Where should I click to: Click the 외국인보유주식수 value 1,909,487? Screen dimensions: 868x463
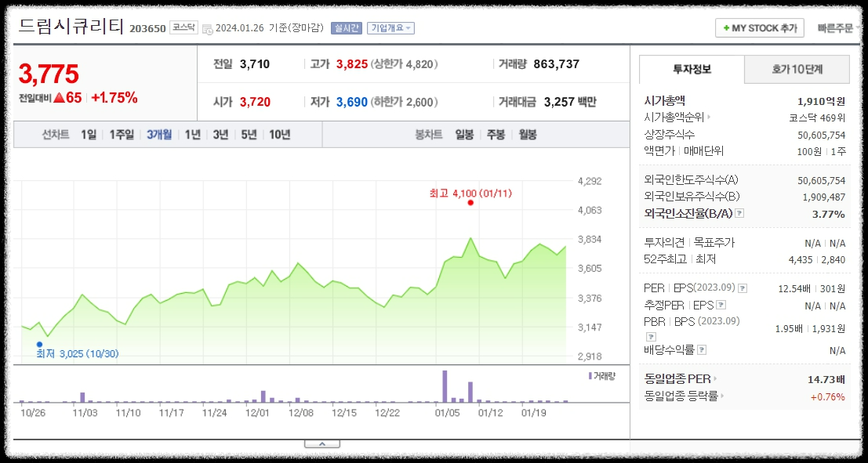[824, 197]
